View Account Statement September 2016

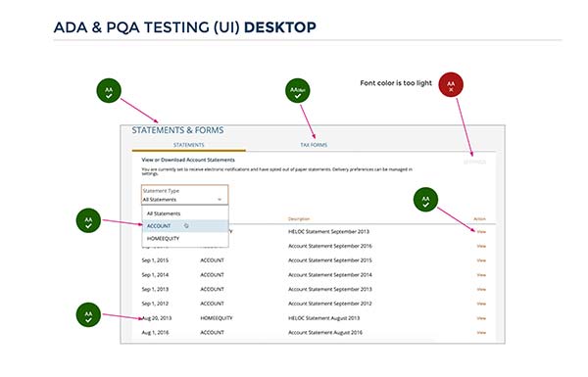tap(481, 246)
